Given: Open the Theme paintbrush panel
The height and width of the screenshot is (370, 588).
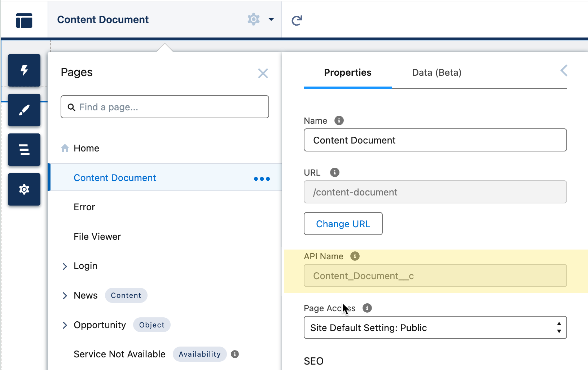Looking at the screenshot, I should pos(24,110).
